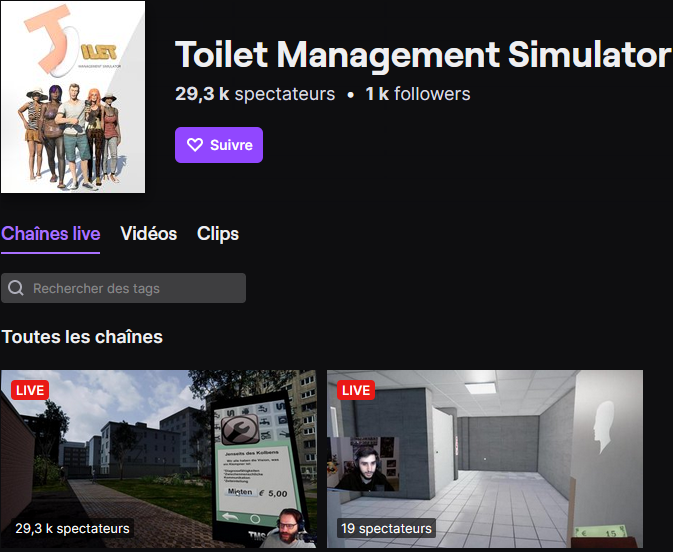Click the magnifier icon in tag search

pyautogui.click(x=16, y=288)
